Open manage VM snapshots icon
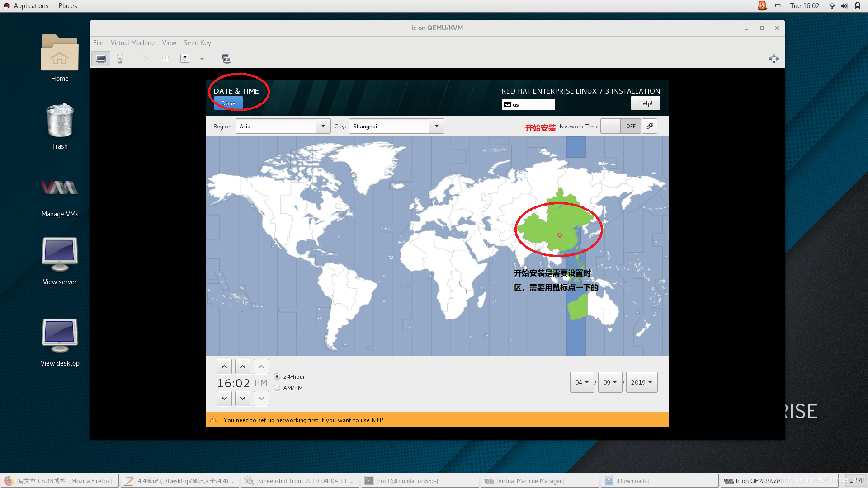The width and height of the screenshot is (868, 488). pos(226,59)
